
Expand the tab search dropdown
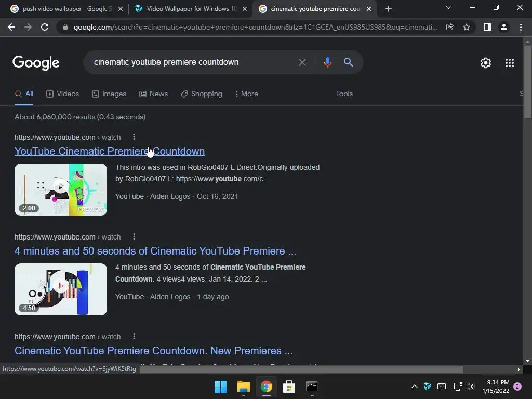click(x=448, y=7)
